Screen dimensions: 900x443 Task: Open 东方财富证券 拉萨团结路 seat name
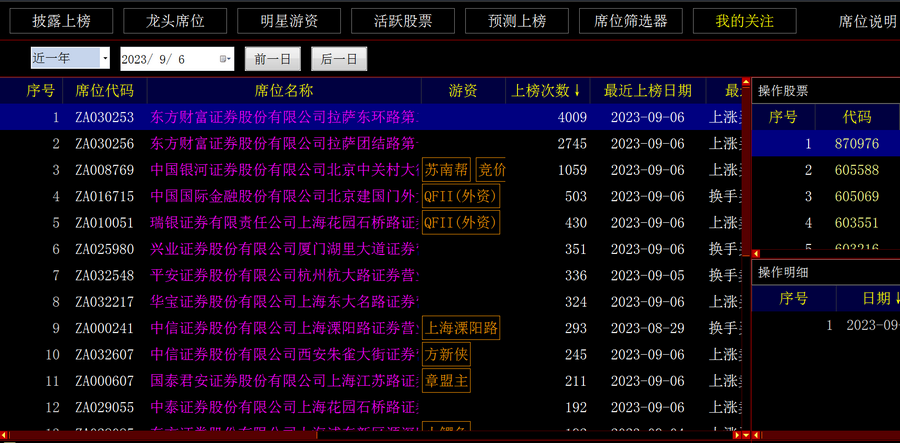point(285,144)
